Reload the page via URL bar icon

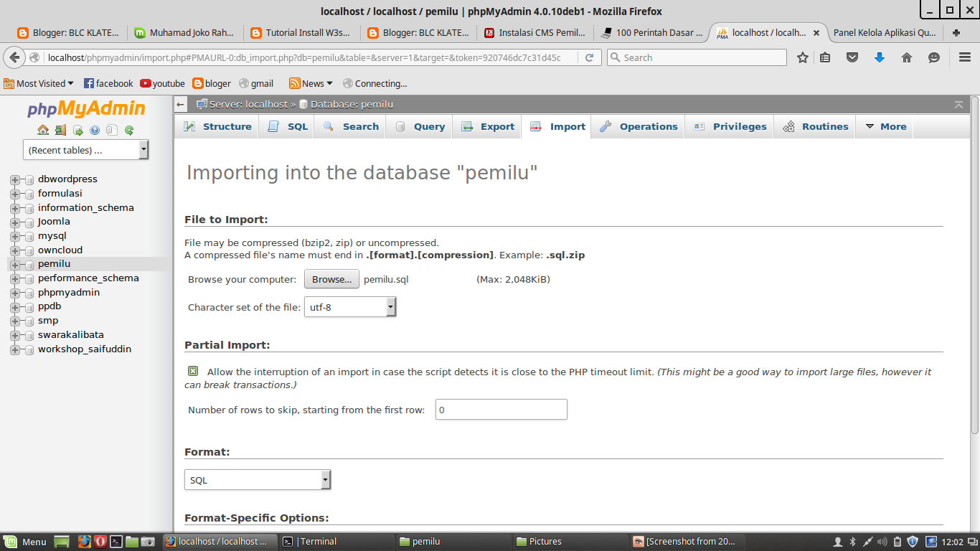pos(590,57)
